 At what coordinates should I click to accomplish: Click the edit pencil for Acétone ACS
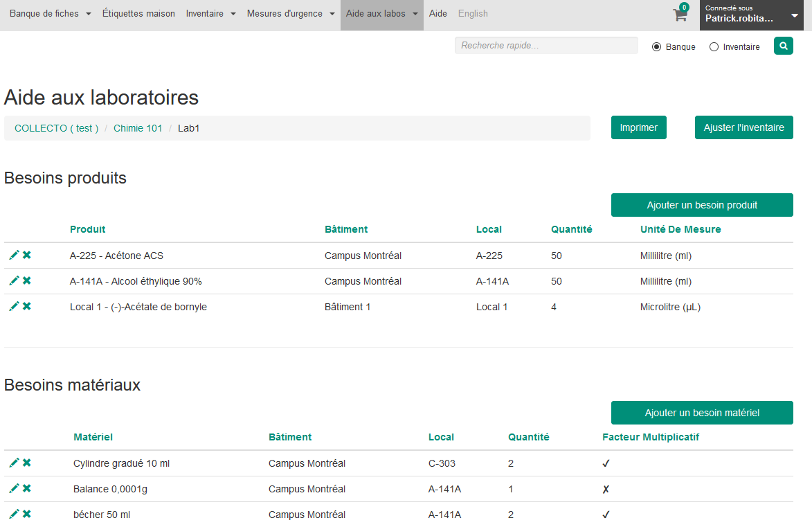tap(14, 256)
